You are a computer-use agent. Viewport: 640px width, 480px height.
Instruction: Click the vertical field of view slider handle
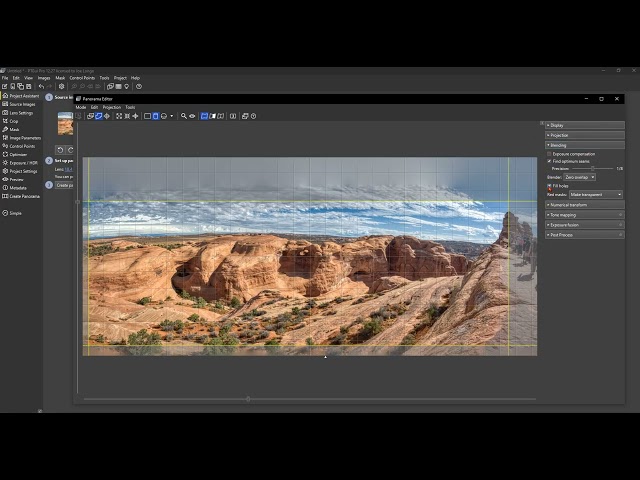[x=78, y=202]
